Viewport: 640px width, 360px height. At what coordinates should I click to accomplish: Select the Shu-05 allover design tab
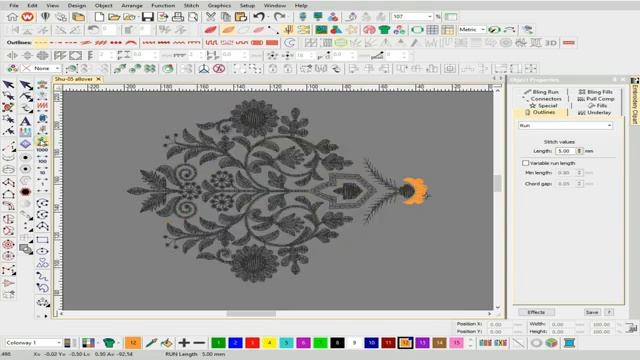tap(73, 79)
